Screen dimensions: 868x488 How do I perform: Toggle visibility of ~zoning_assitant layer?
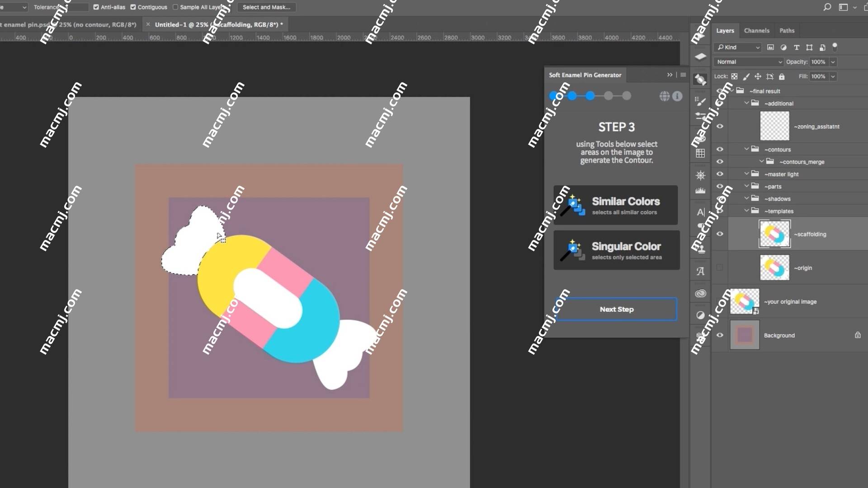point(721,126)
